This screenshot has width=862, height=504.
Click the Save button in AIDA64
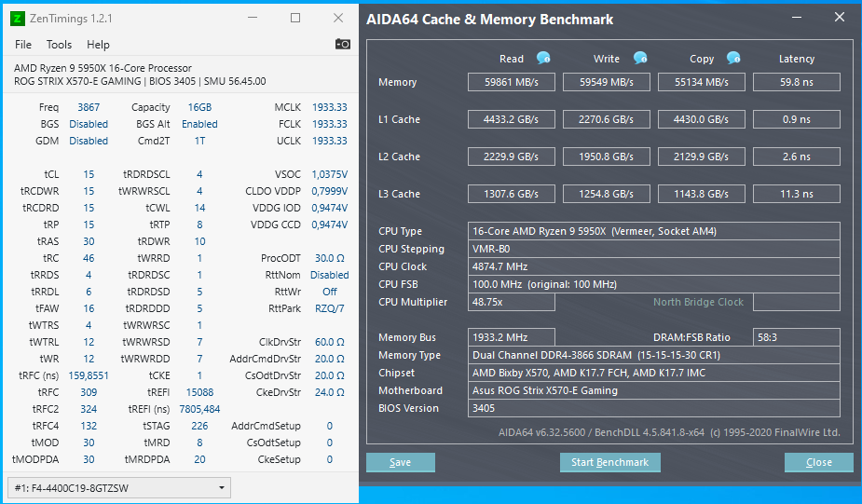(x=401, y=462)
